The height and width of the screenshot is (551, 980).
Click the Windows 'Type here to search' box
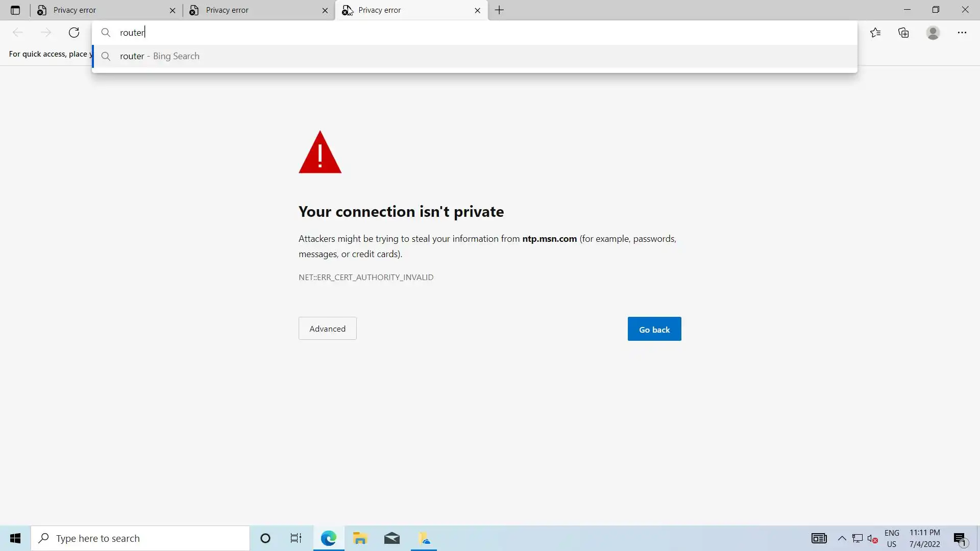point(140,538)
